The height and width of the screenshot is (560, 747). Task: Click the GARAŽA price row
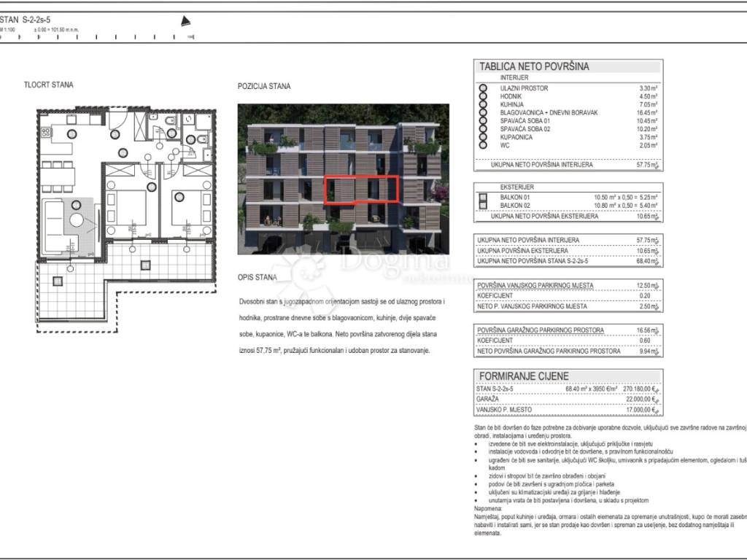point(567,400)
